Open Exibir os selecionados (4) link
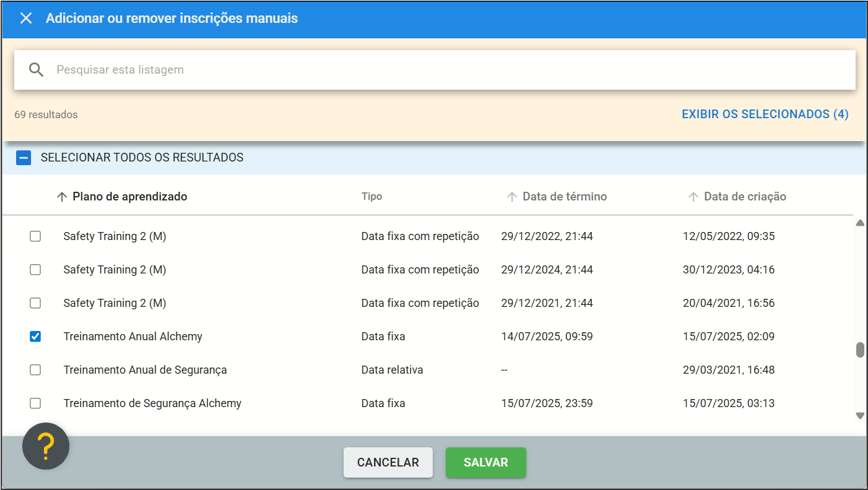This screenshot has width=868, height=490. tap(765, 114)
